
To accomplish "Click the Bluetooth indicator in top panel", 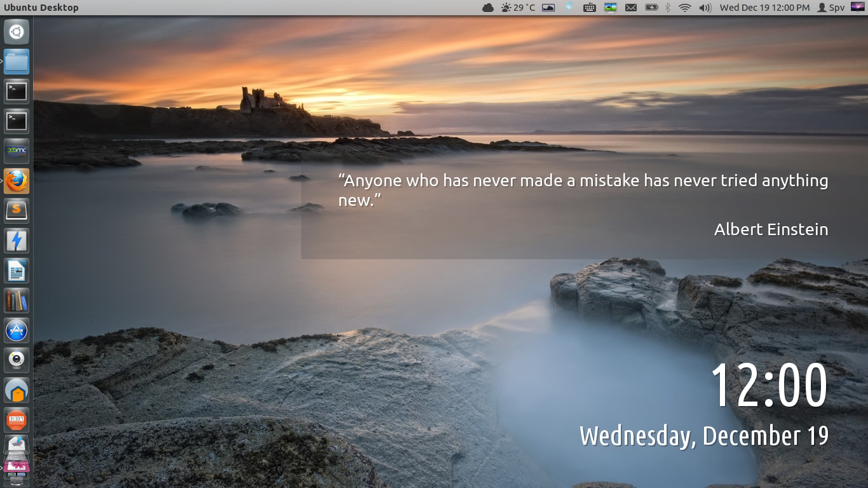I will [x=668, y=8].
